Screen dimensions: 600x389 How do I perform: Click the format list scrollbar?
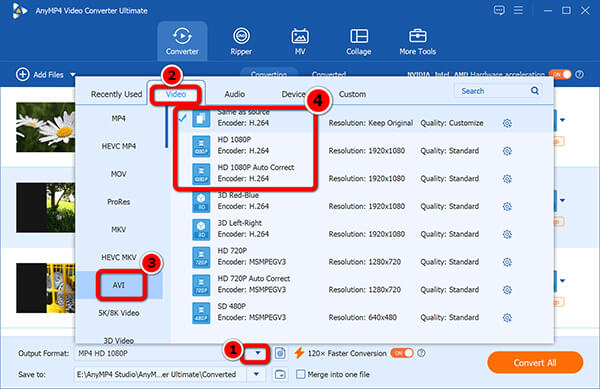166,127
